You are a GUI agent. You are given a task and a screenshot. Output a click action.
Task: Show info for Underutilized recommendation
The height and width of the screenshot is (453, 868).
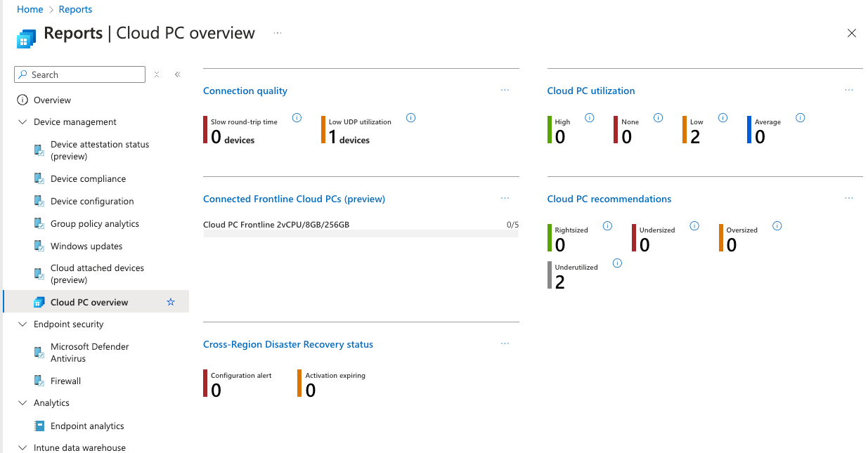point(618,263)
